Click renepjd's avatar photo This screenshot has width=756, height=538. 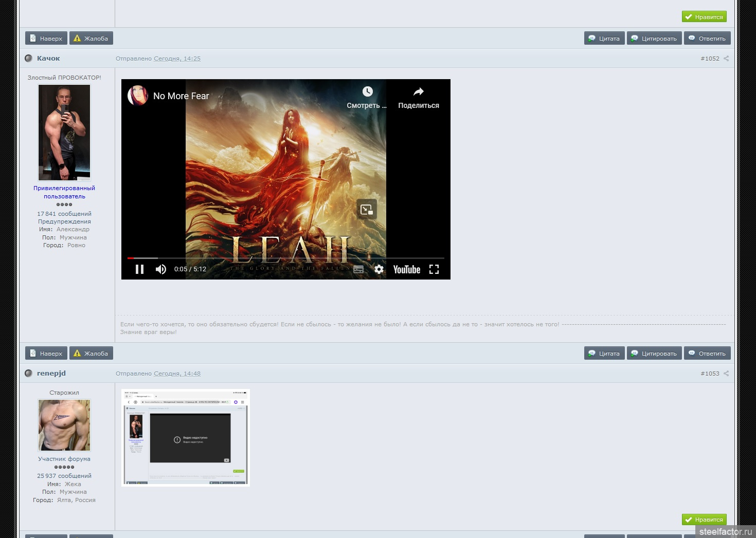64,425
